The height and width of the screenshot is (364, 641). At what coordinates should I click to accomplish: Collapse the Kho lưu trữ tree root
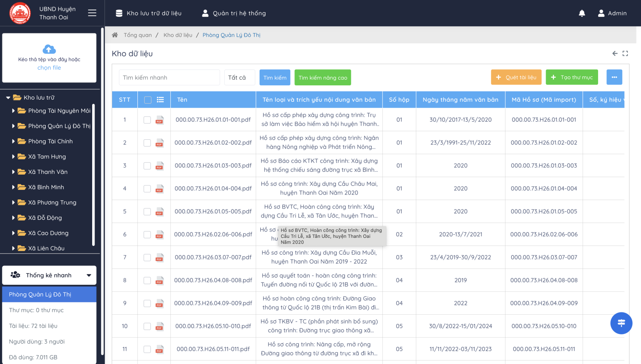(8, 98)
